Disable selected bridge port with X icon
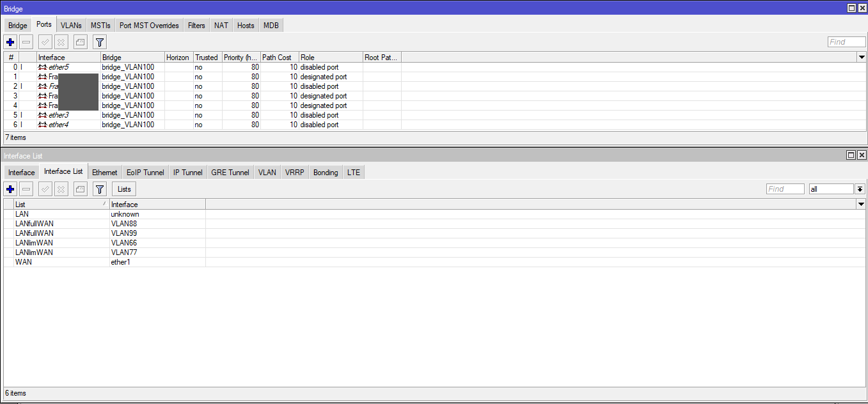This screenshot has width=868, height=404. pyautogui.click(x=61, y=42)
